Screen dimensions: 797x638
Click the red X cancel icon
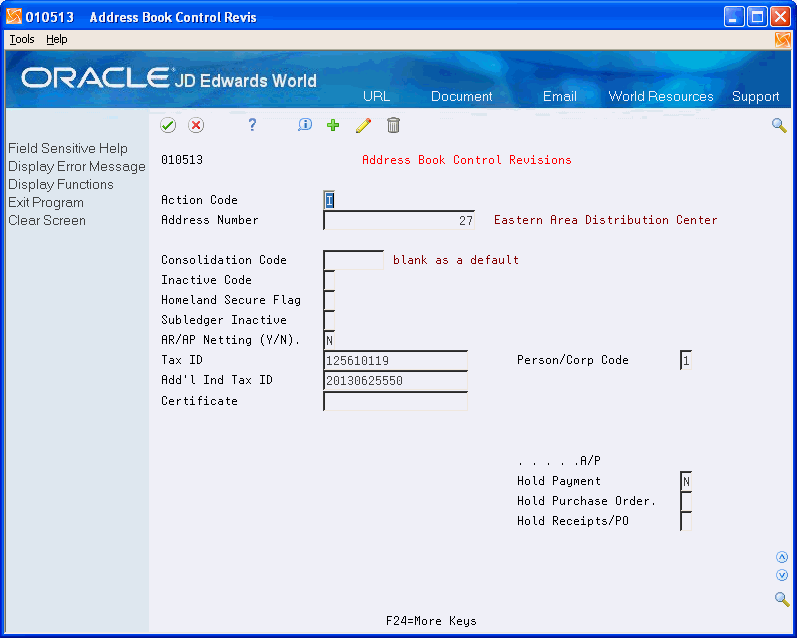tap(196, 125)
